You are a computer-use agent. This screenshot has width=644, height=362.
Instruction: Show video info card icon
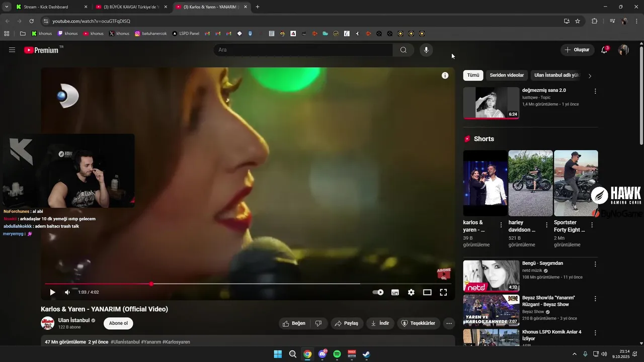pyautogui.click(x=445, y=75)
